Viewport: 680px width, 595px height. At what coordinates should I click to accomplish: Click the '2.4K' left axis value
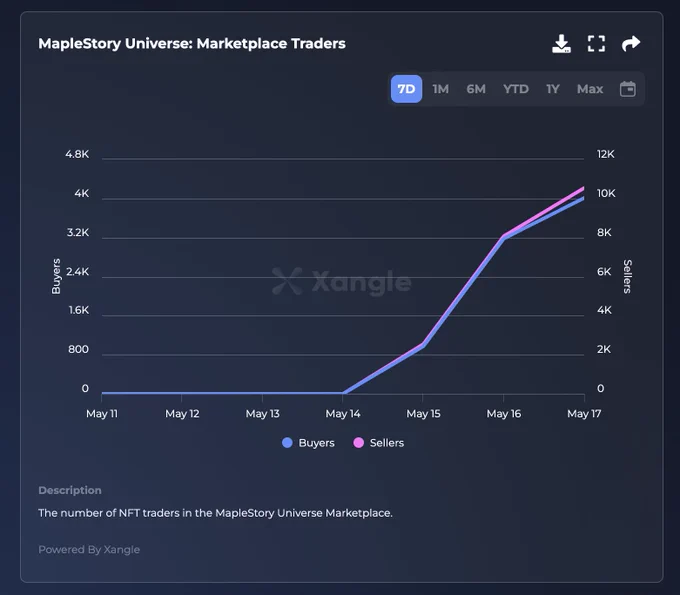tap(78, 271)
